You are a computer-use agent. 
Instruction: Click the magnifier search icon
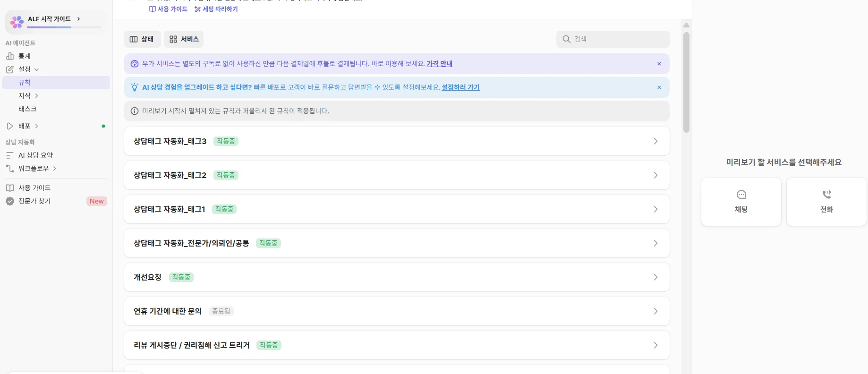click(x=567, y=39)
